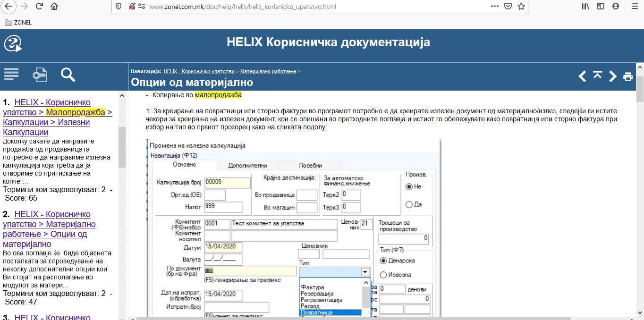Open breadcrumb link HELIX - Корисничко упатство
Image resolution: width=644 pixels, height=320 pixels.
[x=199, y=71]
